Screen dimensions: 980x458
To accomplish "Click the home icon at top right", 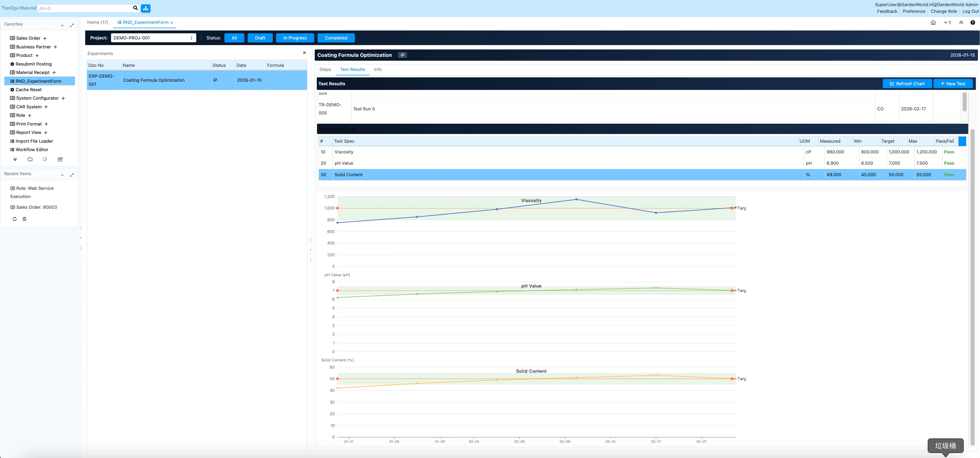I will click(x=933, y=23).
